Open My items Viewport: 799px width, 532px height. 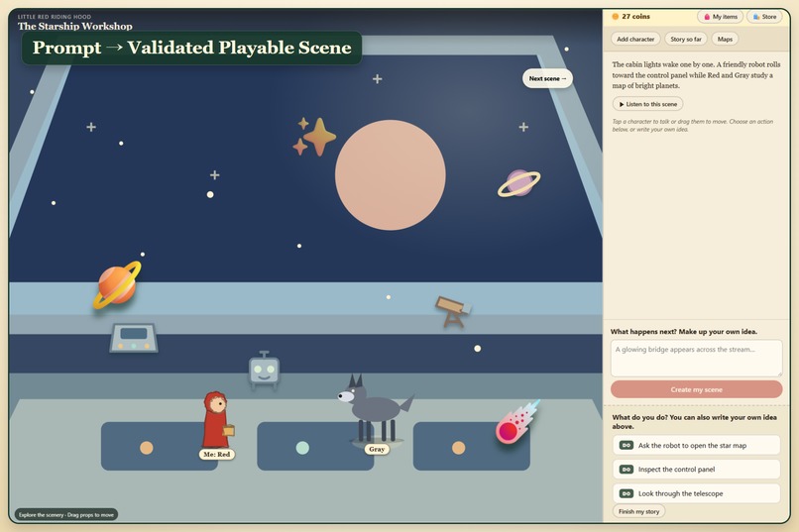click(721, 17)
